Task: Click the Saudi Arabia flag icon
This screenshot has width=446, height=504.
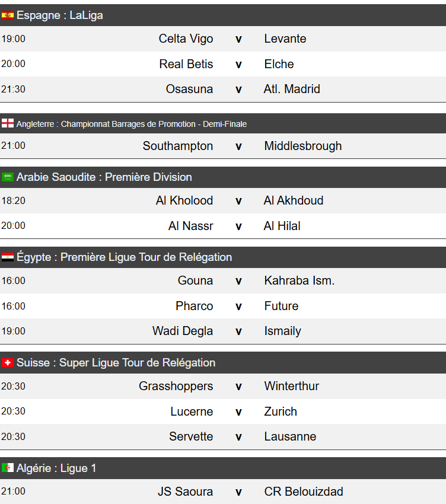Action: click(x=7, y=177)
